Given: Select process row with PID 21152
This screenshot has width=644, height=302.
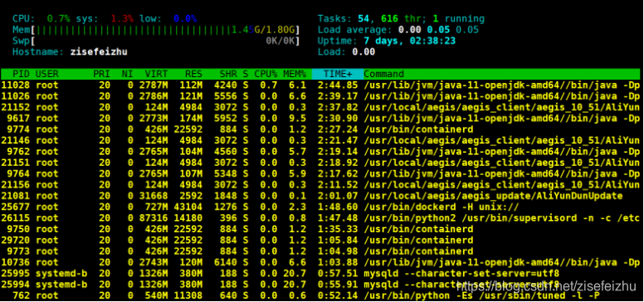Looking at the screenshot, I should pyautogui.click(x=320, y=108).
